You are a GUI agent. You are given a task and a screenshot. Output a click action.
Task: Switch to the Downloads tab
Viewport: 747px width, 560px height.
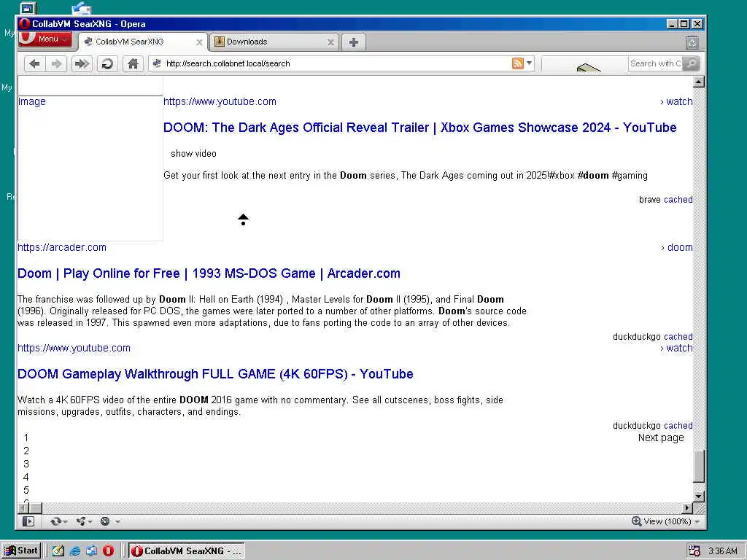274,42
